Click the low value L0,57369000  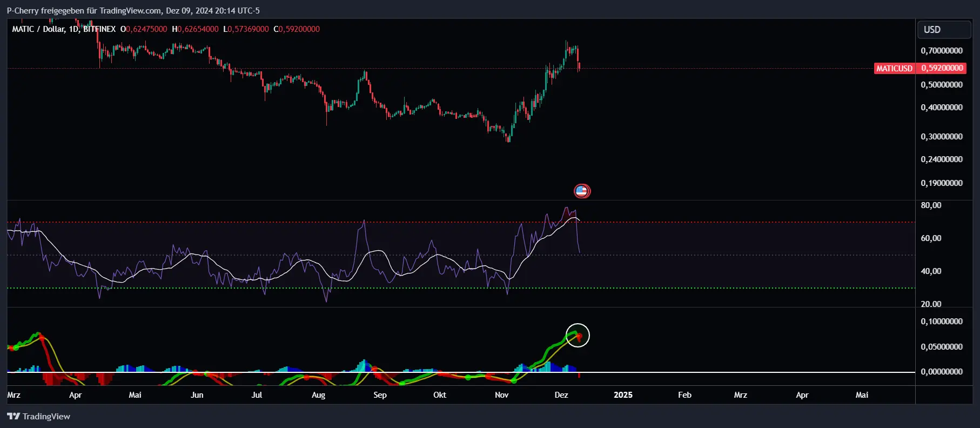tap(246, 29)
